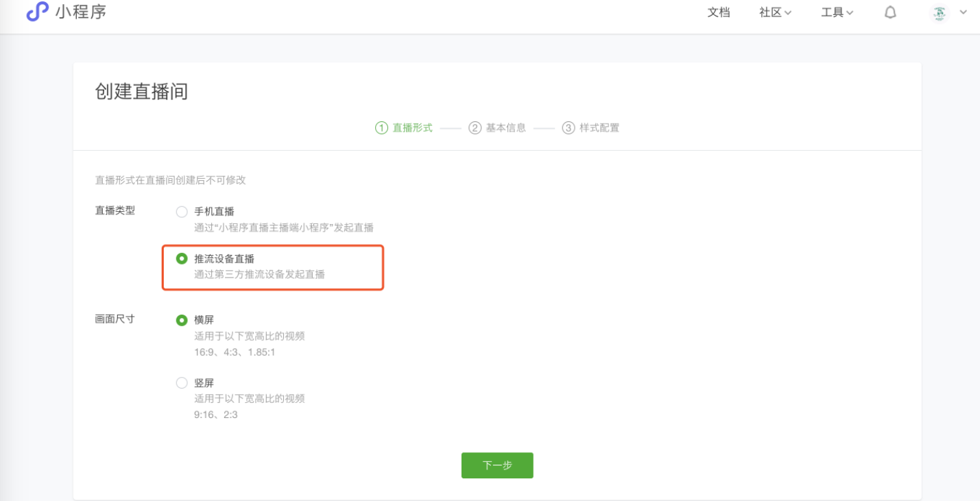Viewport: 980px width, 501px height.
Task: Go to the 基本信息 step label
Action: point(506,128)
